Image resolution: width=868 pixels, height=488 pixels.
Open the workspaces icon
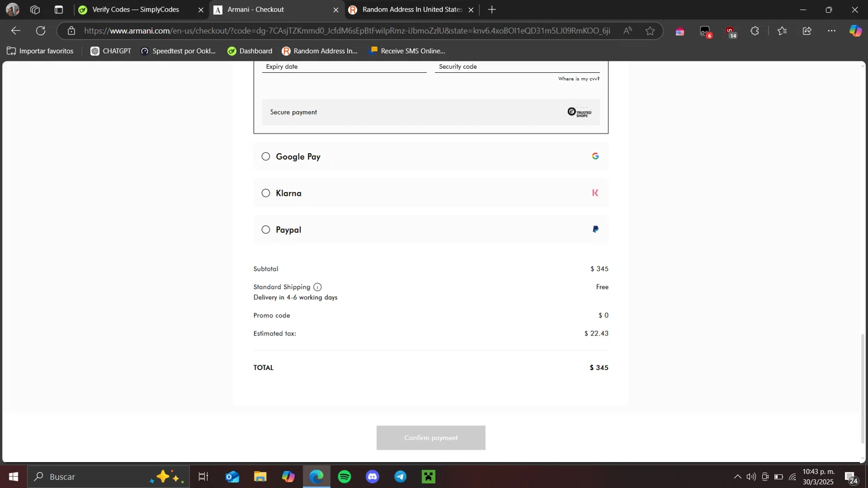(x=35, y=10)
